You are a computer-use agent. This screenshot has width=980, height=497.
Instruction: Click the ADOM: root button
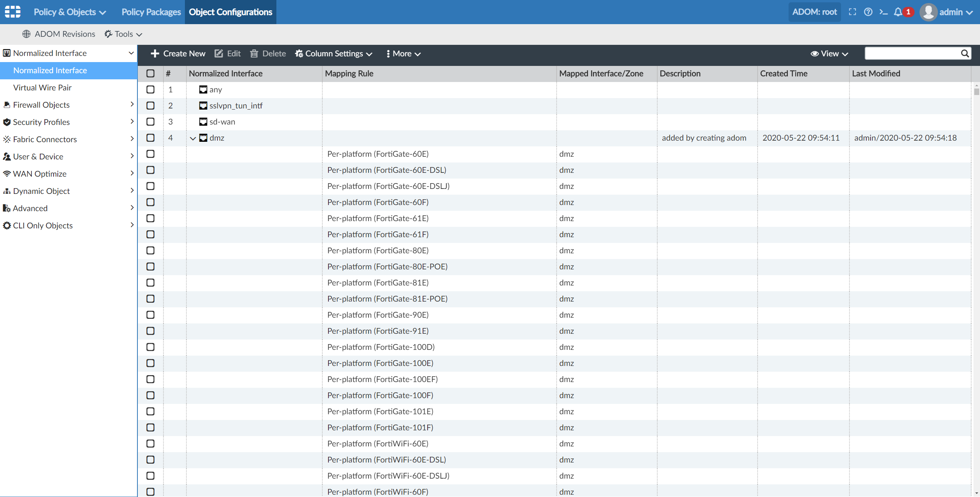click(x=815, y=12)
